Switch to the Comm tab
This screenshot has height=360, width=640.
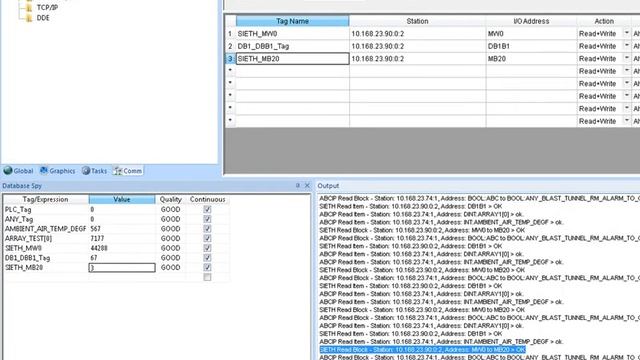(x=128, y=171)
